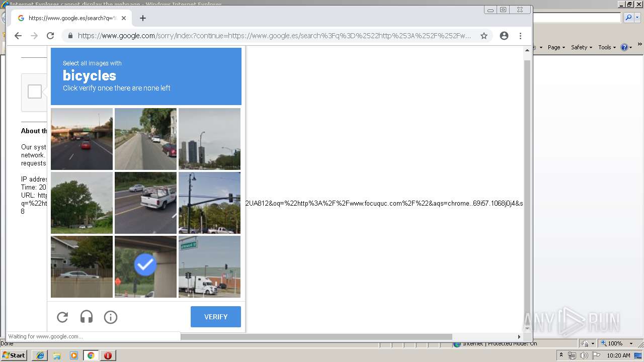The width and height of the screenshot is (644, 362).
Task: Click horizontal scrollbar right arrow
Action: click(519, 337)
